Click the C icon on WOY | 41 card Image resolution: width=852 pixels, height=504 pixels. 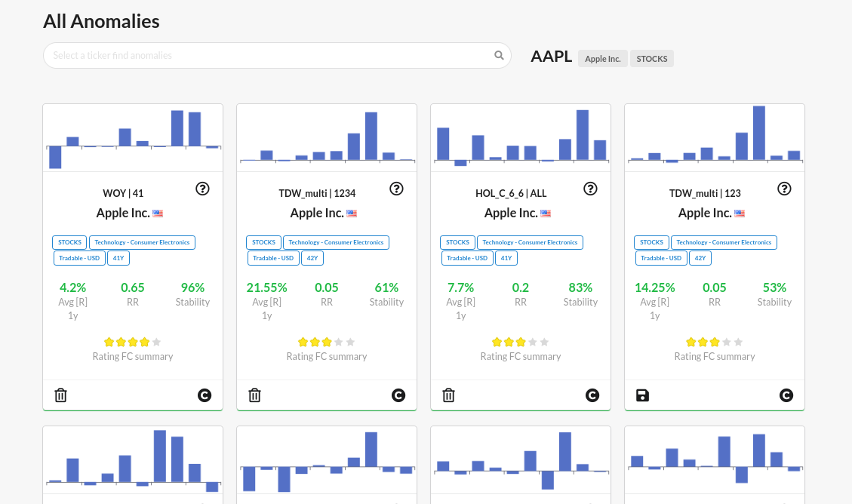205,395
